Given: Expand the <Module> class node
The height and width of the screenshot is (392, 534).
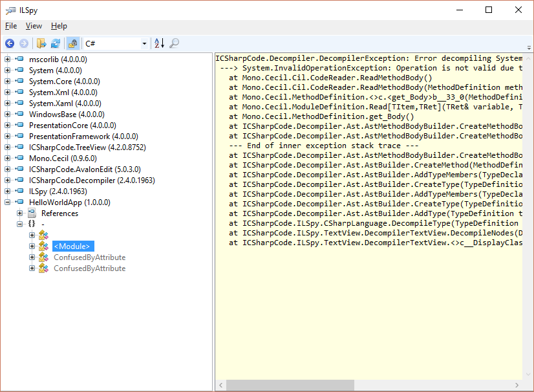Looking at the screenshot, I should [x=32, y=246].
